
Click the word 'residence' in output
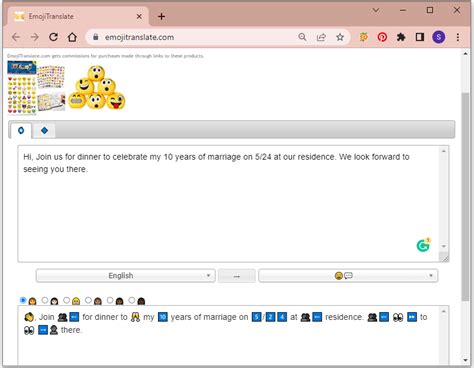click(344, 317)
